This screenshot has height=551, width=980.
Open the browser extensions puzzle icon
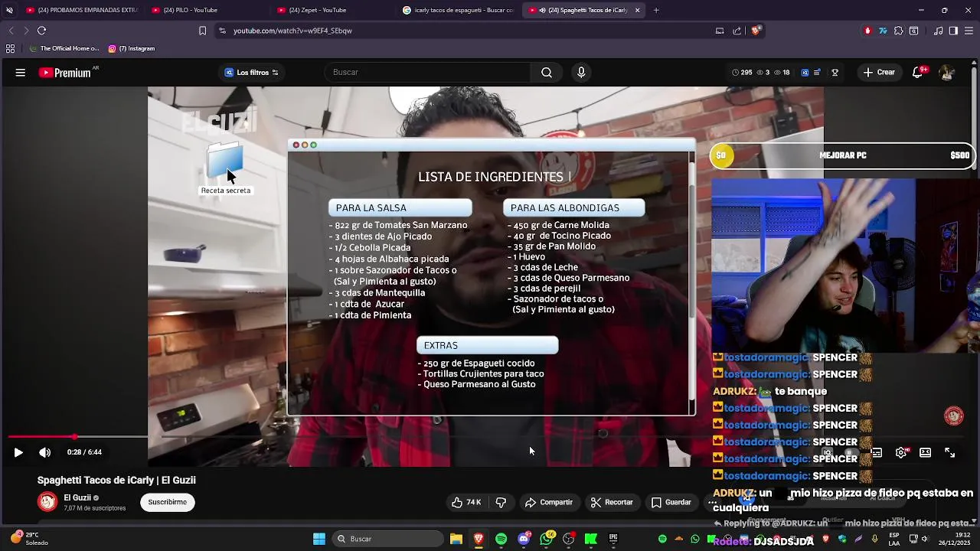[899, 31]
